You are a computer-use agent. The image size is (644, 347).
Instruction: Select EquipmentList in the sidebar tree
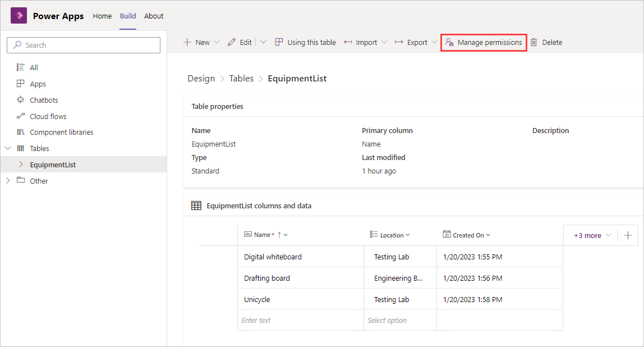(53, 165)
